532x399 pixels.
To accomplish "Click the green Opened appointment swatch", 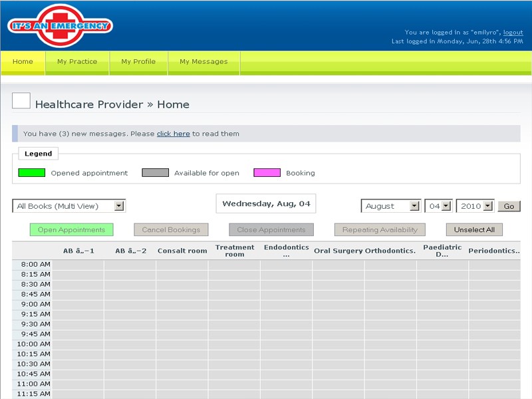I will click(31, 173).
